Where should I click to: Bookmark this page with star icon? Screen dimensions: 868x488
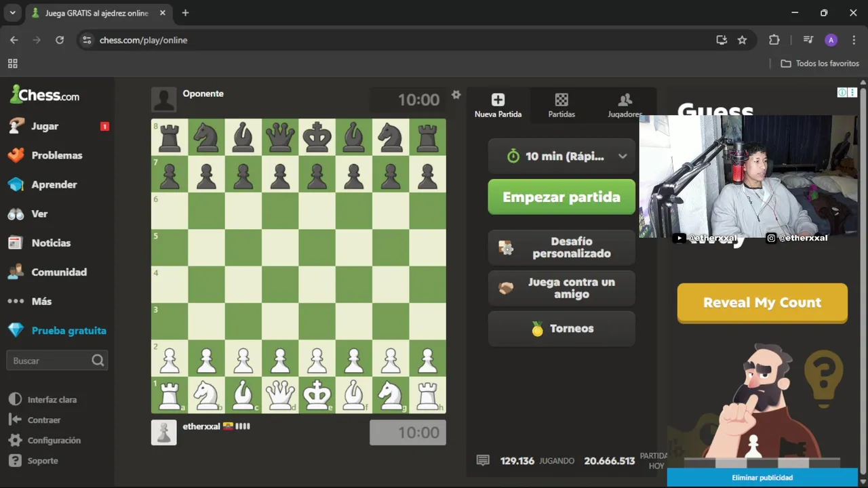point(742,40)
